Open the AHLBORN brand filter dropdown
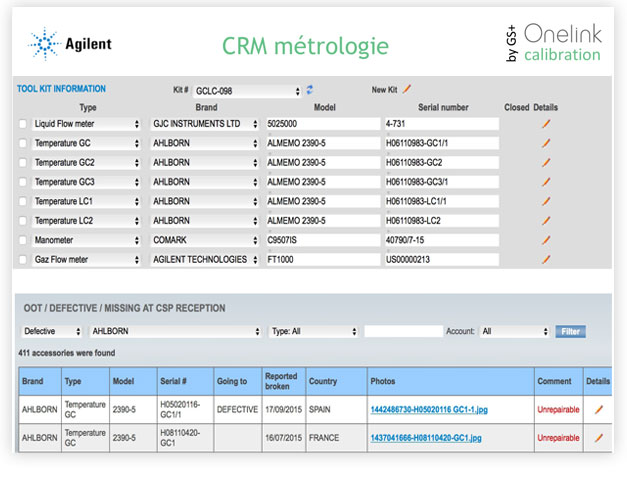The height and width of the screenshot is (498, 627). [x=175, y=331]
